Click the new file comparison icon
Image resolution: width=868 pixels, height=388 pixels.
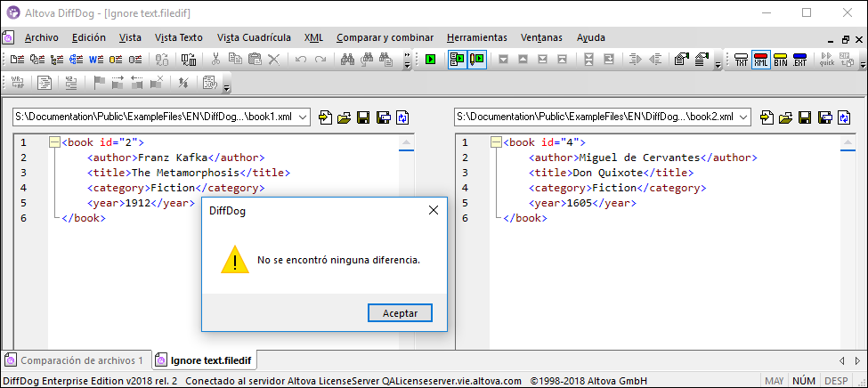[18, 60]
